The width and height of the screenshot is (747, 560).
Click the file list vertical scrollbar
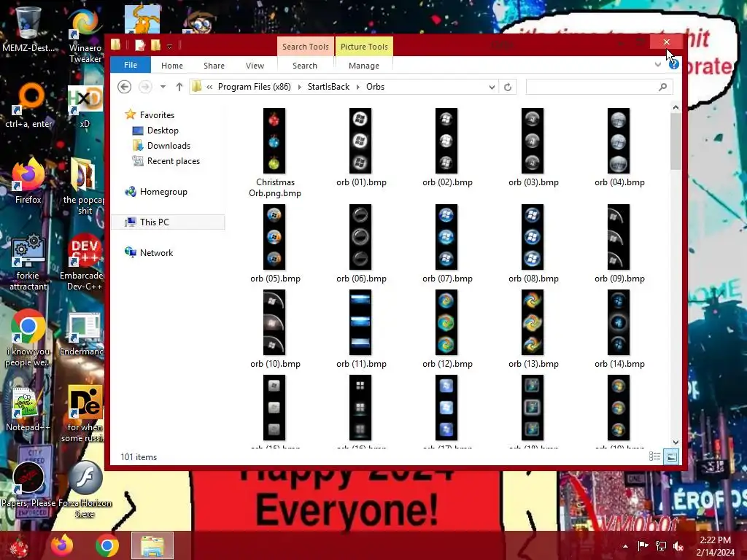pyautogui.click(x=676, y=142)
